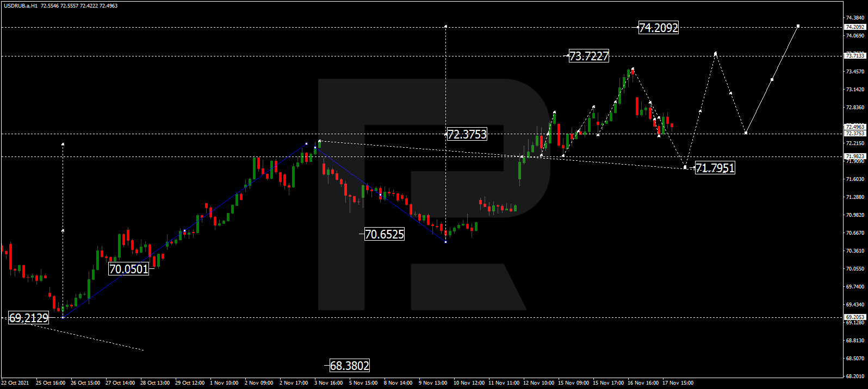Select the 68.3802 target label
Viewport: 868px width, 389px height.
(x=349, y=366)
